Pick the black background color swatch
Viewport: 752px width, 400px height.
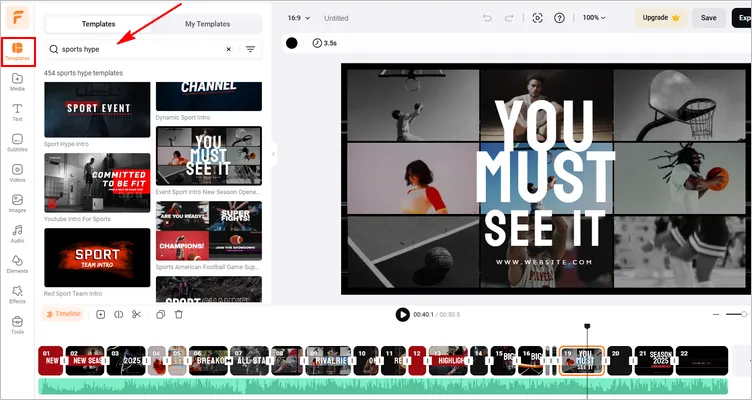click(x=292, y=43)
